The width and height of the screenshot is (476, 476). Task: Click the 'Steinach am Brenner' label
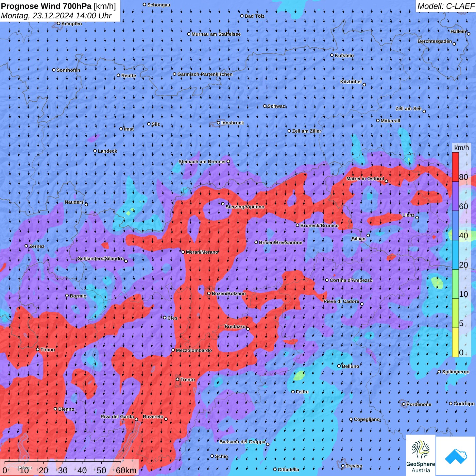(x=202, y=161)
